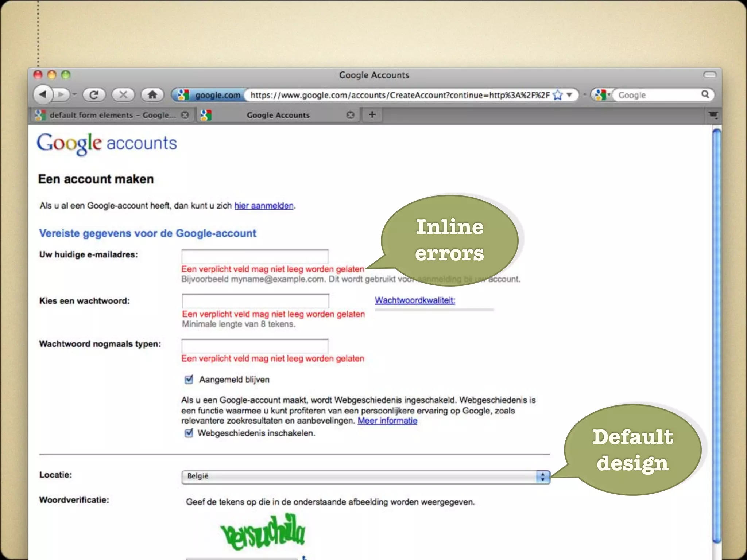The image size is (747, 560).
Task: Click the green zoom window button
Action: click(66, 75)
